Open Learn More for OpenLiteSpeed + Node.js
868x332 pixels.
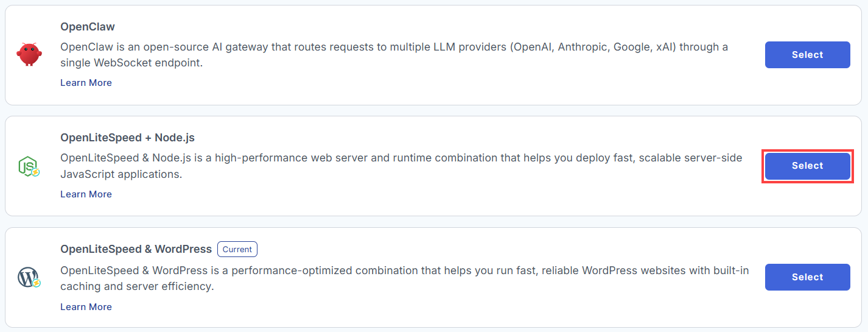tap(86, 194)
